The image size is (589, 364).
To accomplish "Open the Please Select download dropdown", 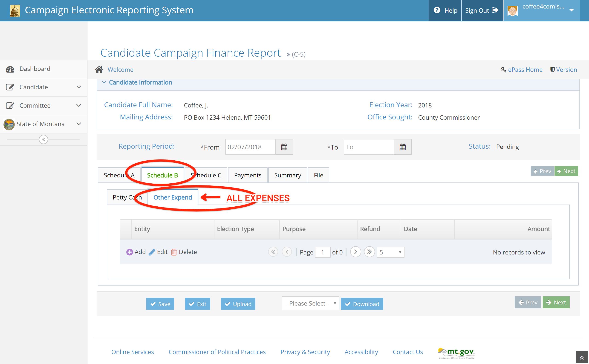I will [x=310, y=303].
